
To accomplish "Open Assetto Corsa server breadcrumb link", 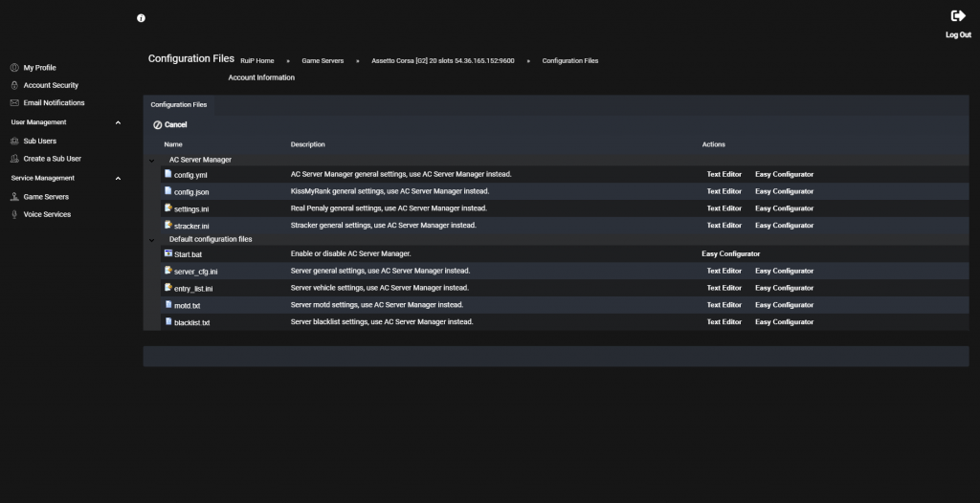I will click(442, 60).
